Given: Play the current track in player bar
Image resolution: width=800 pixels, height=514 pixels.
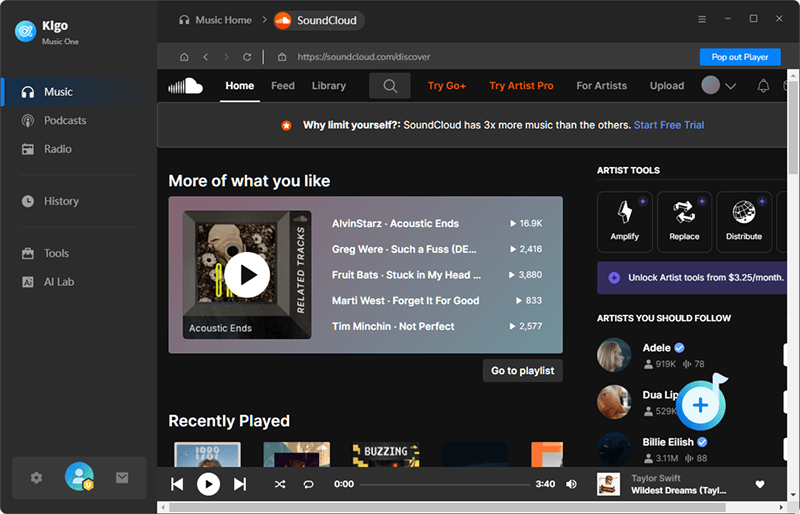Looking at the screenshot, I should [x=208, y=484].
